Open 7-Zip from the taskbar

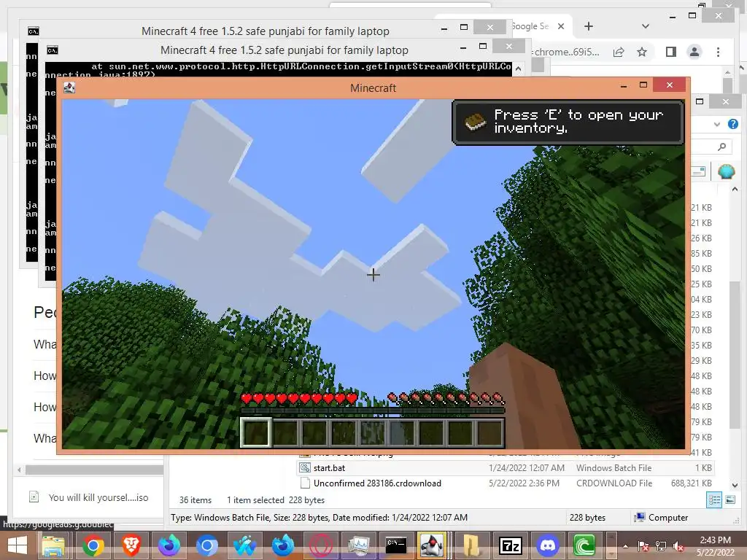510,545
